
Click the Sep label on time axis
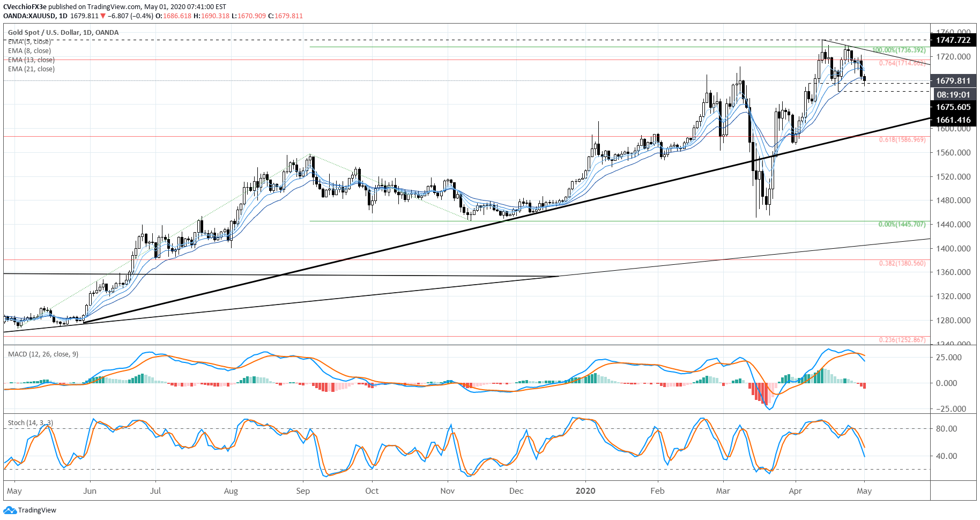click(x=303, y=492)
